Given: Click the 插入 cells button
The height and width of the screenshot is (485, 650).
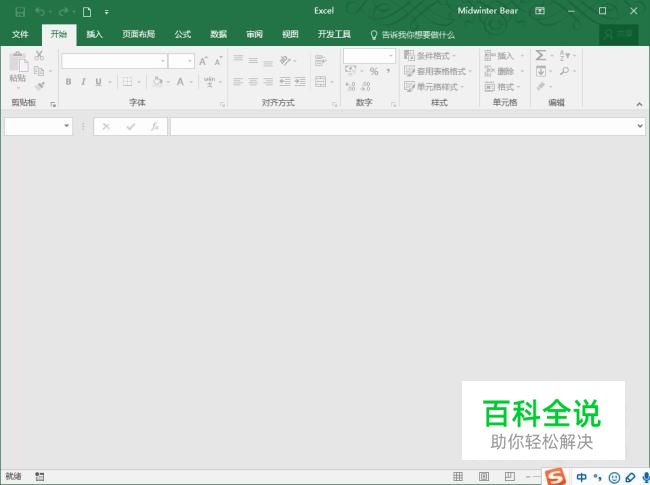Looking at the screenshot, I should 499,56.
